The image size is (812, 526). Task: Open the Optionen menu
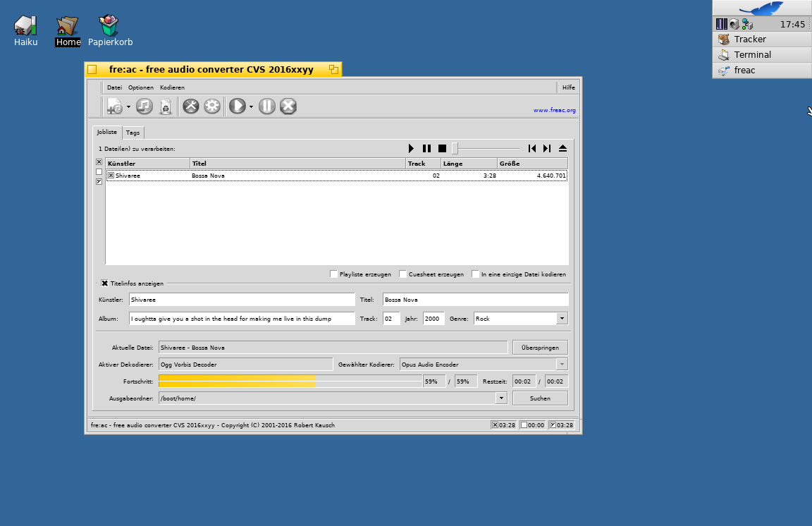coord(141,87)
